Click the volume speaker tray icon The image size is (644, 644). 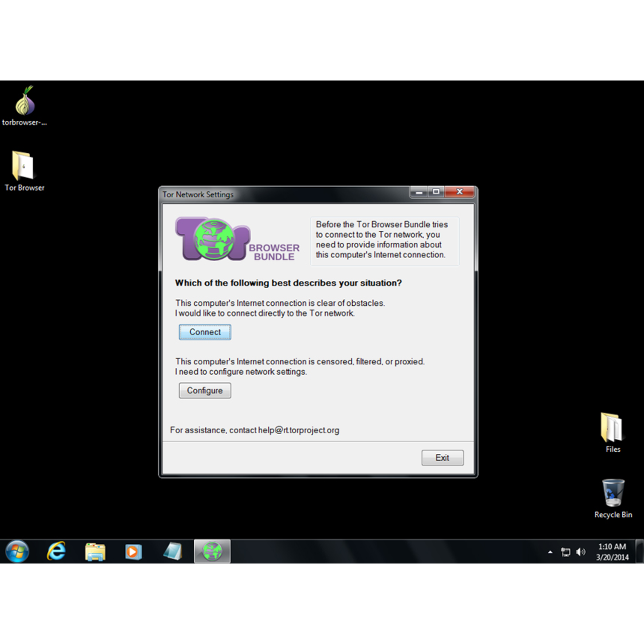(581, 552)
